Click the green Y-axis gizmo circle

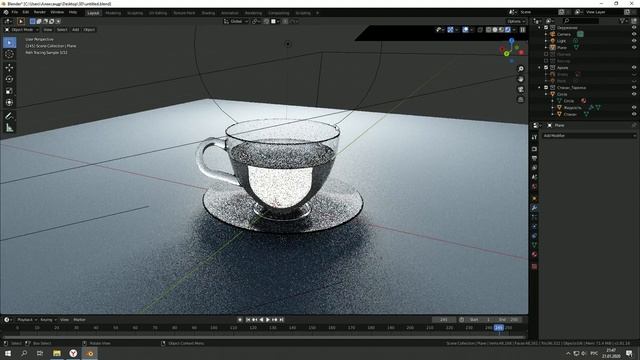point(507,53)
